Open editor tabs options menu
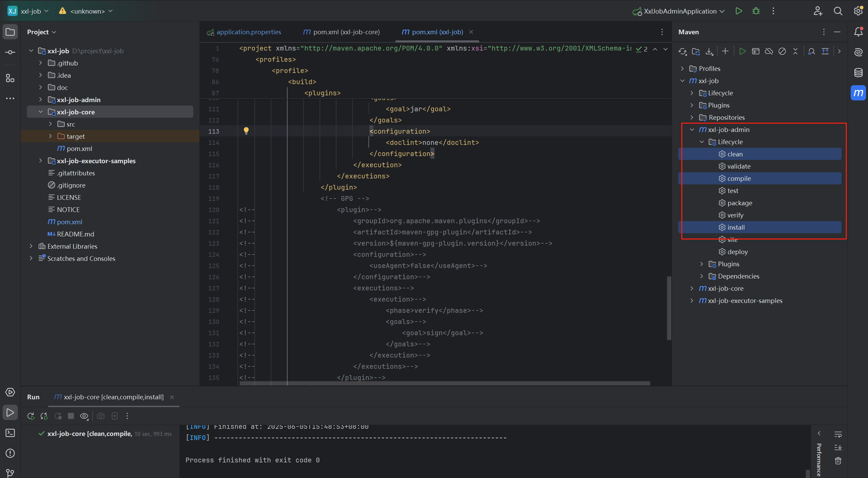868x478 pixels. click(x=662, y=32)
